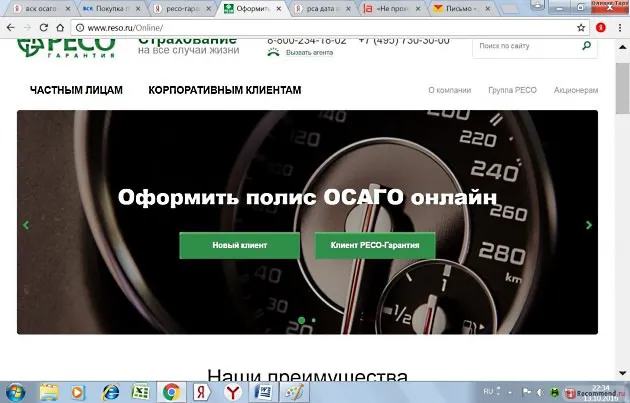The image size is (630, 403).
Task: Open the red extension icon in the toolbar
Action: coord(601,28)
